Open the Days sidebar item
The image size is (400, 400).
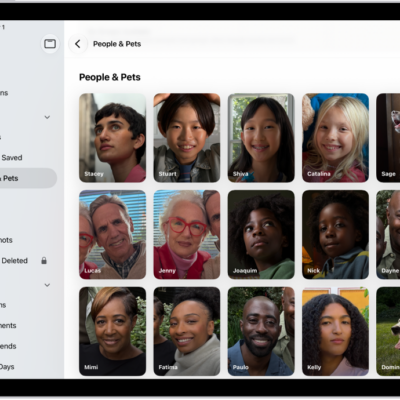[7, 367]
